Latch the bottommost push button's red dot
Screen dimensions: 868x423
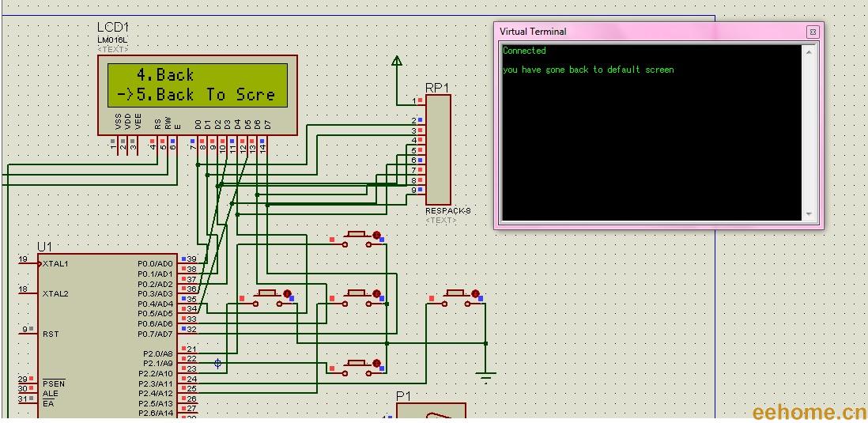pyautogui.click(x=376, y=364)
